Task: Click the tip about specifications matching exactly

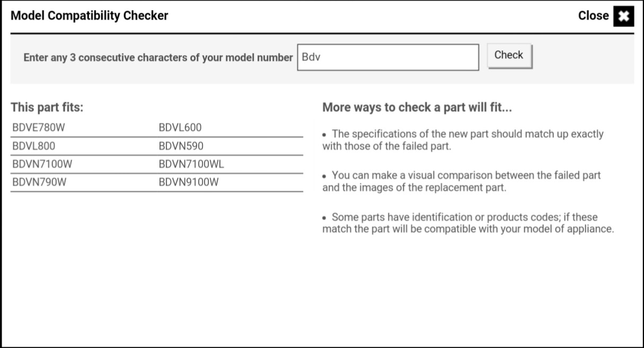Action: coord(463,140)
